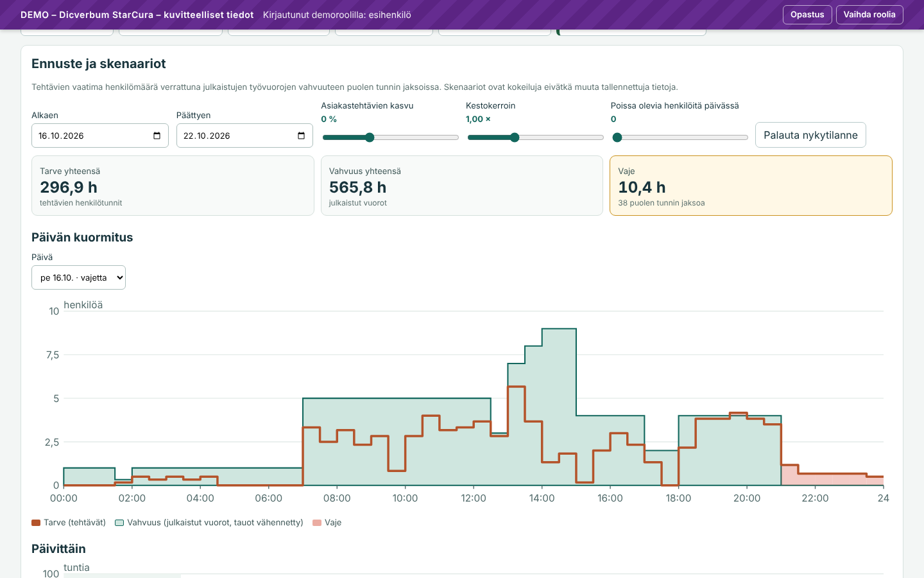Click Palauta nykytilanne reset button
This screenshot has width=924, height=578.
click(x=810, y=135)
